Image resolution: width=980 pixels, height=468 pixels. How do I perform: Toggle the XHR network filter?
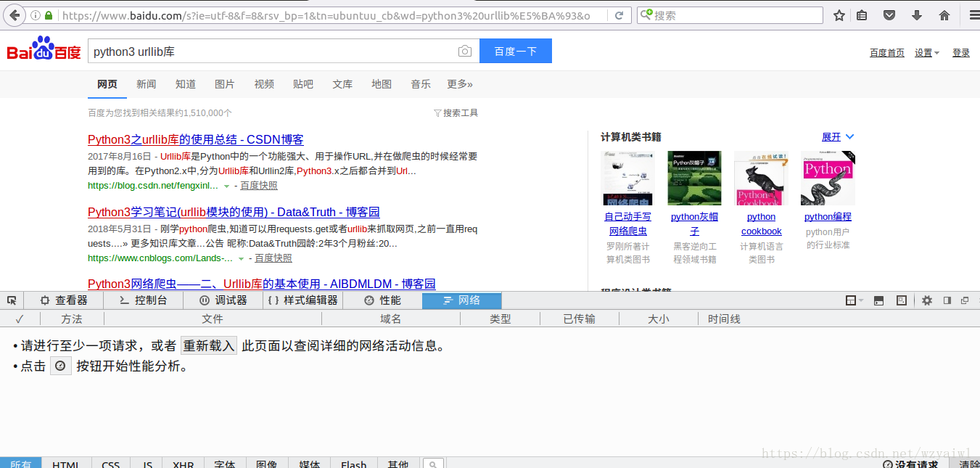click(x=184, y=464)
